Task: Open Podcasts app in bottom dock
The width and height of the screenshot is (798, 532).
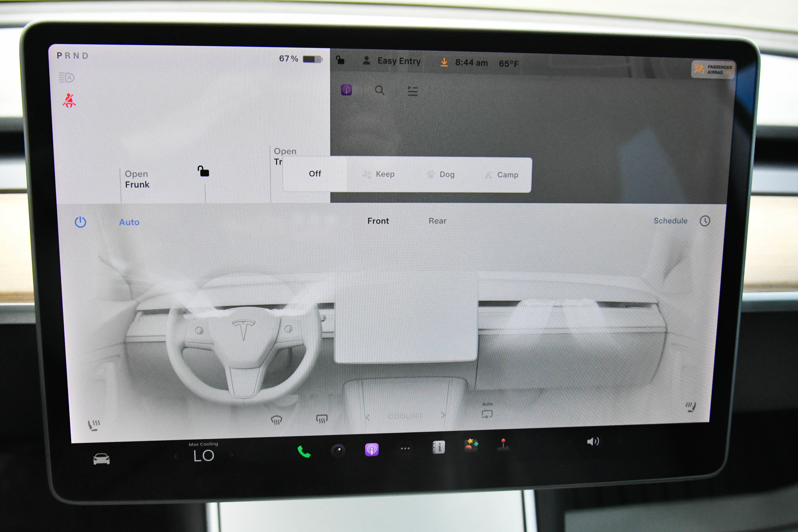Action: 372,450
